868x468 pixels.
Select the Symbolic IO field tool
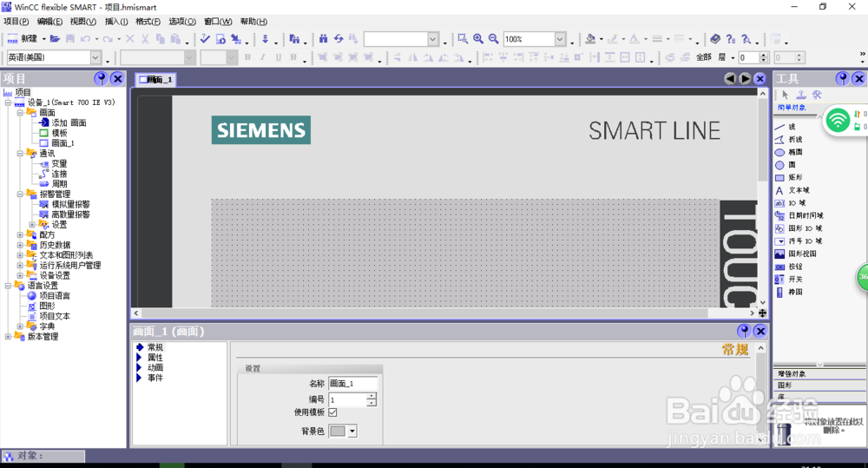click(x=799, y=241)
